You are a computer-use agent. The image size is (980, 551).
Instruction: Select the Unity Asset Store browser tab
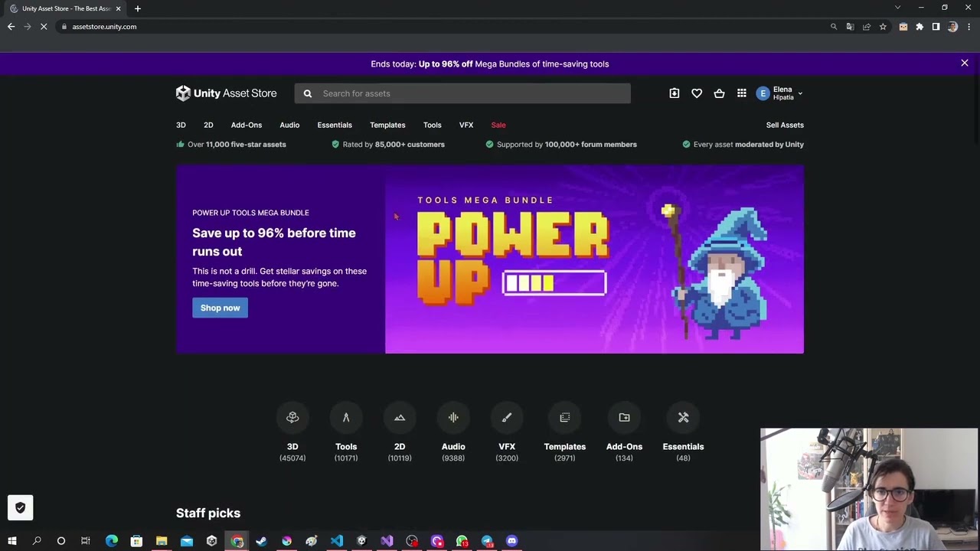point(66,8)
